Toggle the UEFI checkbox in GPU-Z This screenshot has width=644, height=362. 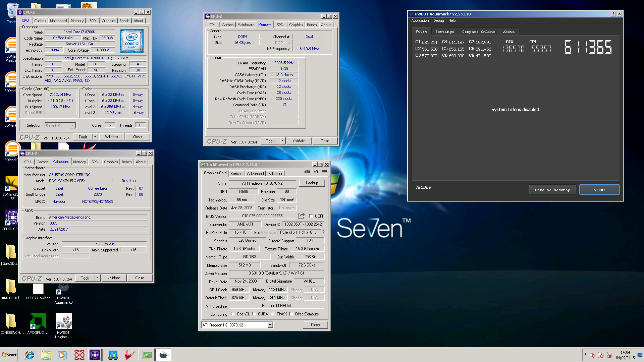(311, 216)
